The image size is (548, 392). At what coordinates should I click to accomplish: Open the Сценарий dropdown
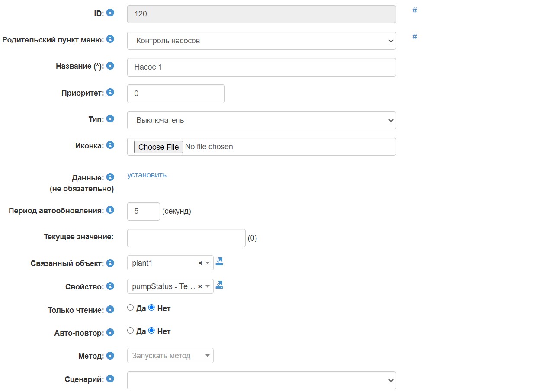pyautogui.click(x=261, y=380)
